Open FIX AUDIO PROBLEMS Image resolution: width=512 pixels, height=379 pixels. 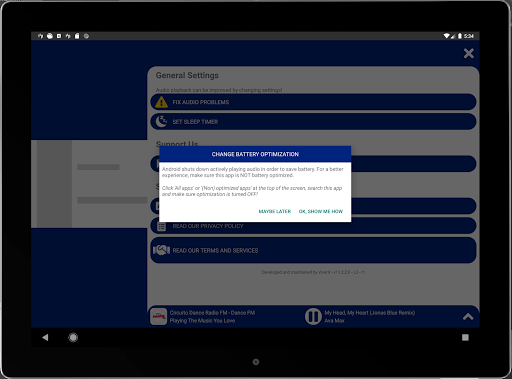(313, 102)
